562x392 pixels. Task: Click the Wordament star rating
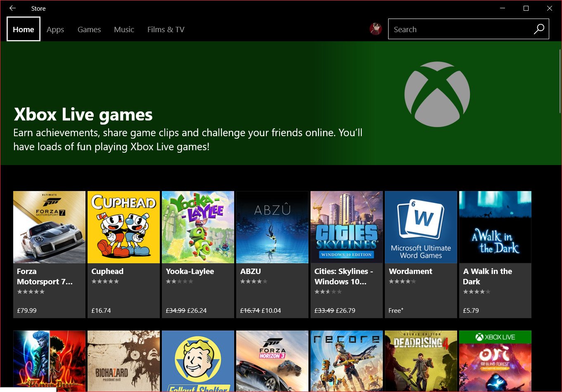coord(402,281)
